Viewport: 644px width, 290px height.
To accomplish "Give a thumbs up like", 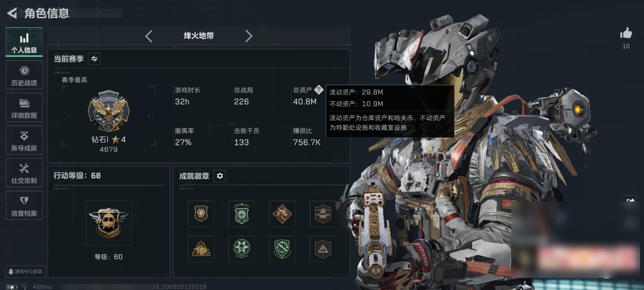I will point(626,33).
